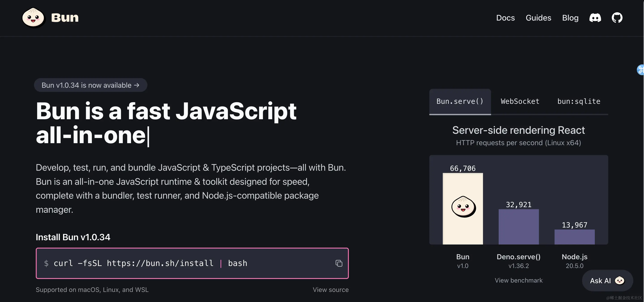The image size is (644, 302).
Task: Click the Node.js 20.5.0 label
Action: pos(574,261)
